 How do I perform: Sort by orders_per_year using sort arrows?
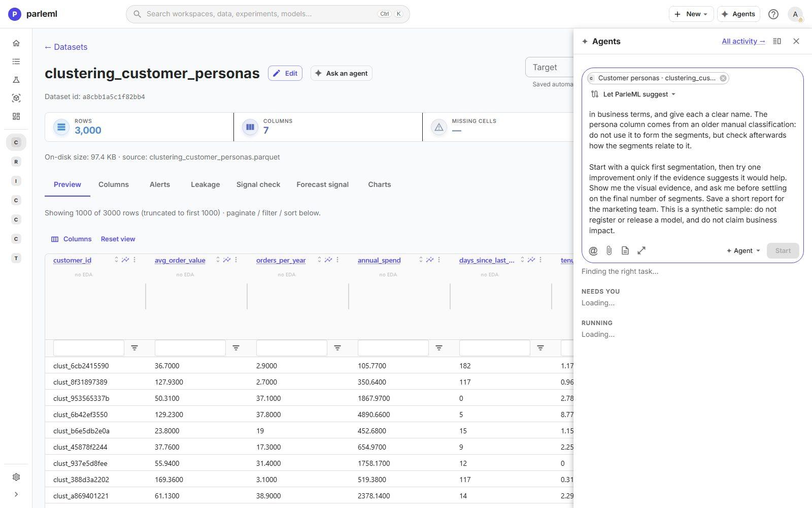[x=319, y=260]
